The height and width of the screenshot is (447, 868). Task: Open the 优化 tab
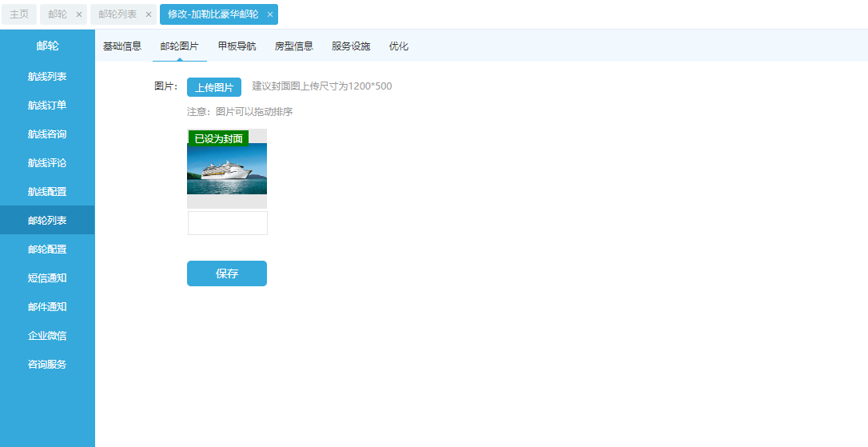tap(398, 46)
